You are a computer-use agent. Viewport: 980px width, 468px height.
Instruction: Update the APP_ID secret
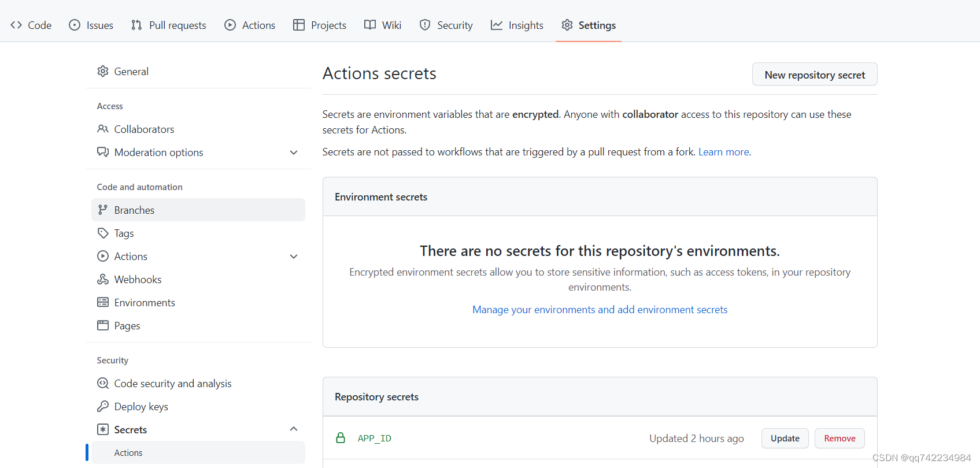tap(785, 438)
